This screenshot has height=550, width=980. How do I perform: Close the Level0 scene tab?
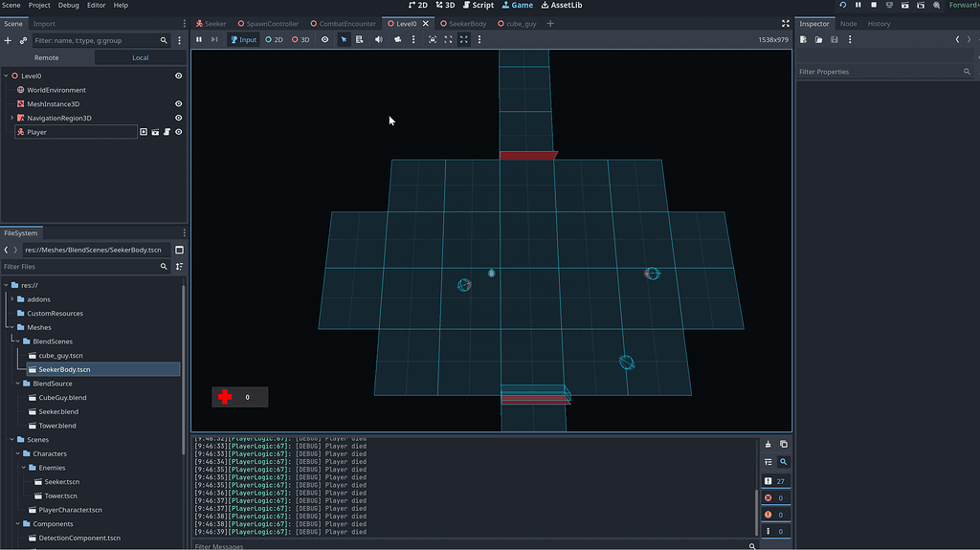tap(426, 24)
